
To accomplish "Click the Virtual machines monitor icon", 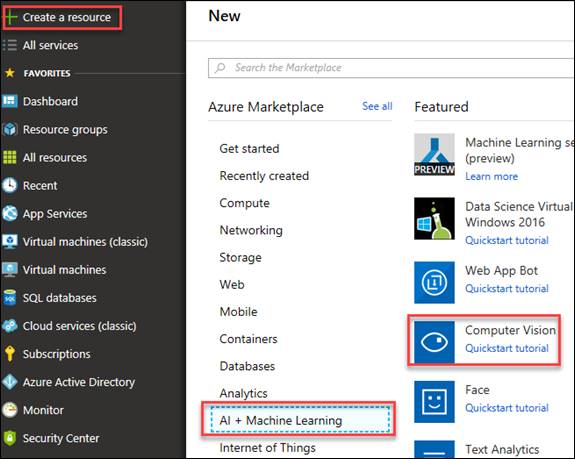I will pyautogui.click(x=10, y=269).
